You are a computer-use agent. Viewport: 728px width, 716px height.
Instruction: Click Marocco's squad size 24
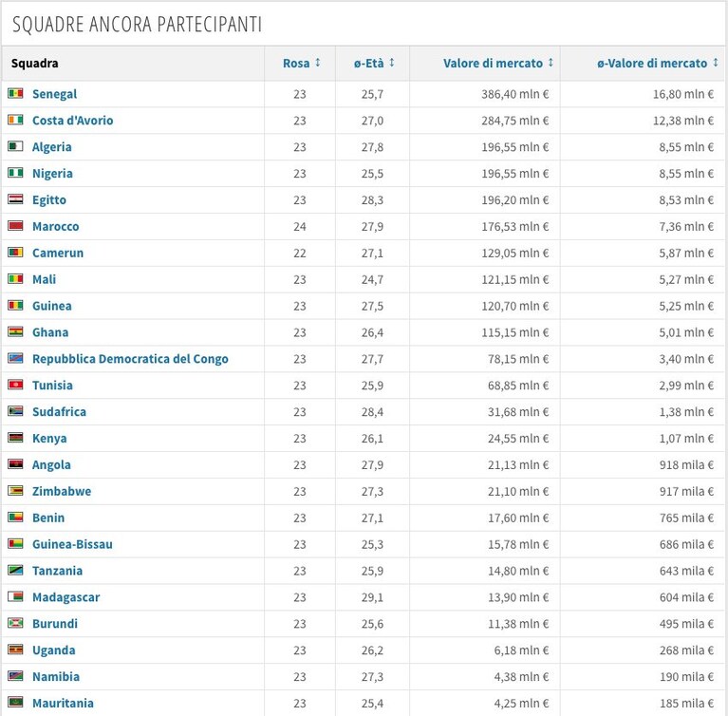pyautogui.click(x=300, y=227)
